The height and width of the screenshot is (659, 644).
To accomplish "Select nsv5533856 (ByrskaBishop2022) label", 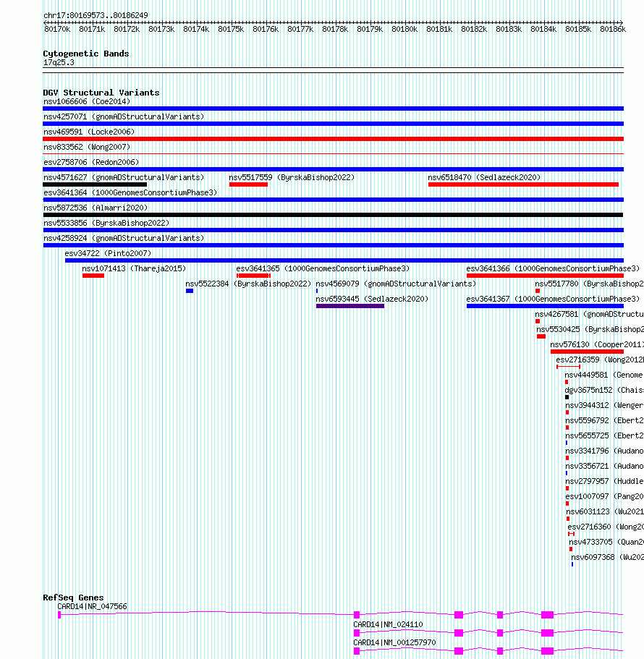I will (106, 223).
